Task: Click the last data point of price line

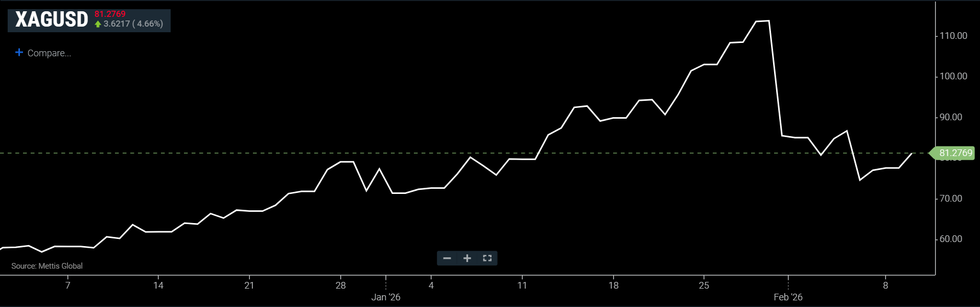Action: click(912, 153)
